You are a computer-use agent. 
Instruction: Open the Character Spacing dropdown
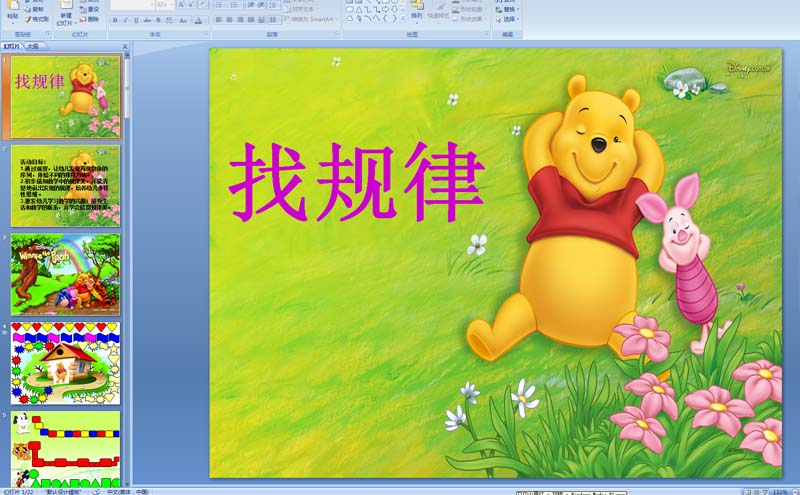[169, 20]
